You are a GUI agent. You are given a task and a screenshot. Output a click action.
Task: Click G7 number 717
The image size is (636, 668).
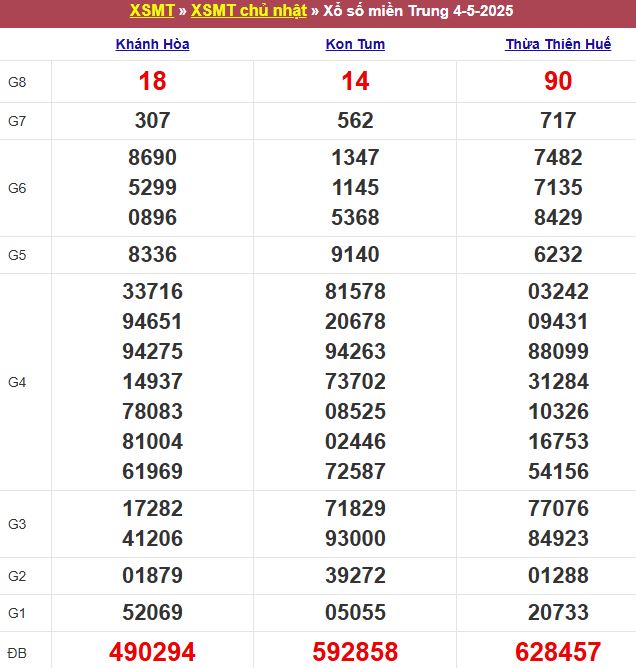coord(558,120)
